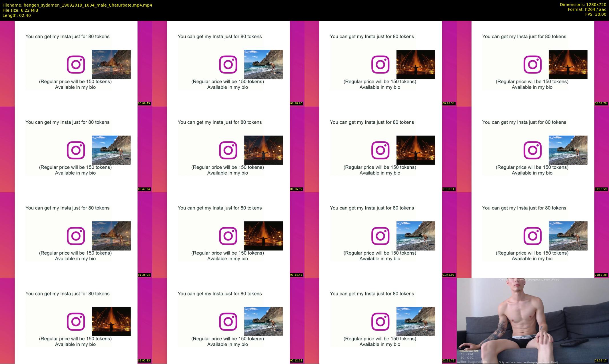Click the blended photo in the 00:09.45 frame
609x364 pixels.
[x=111, y=65]
